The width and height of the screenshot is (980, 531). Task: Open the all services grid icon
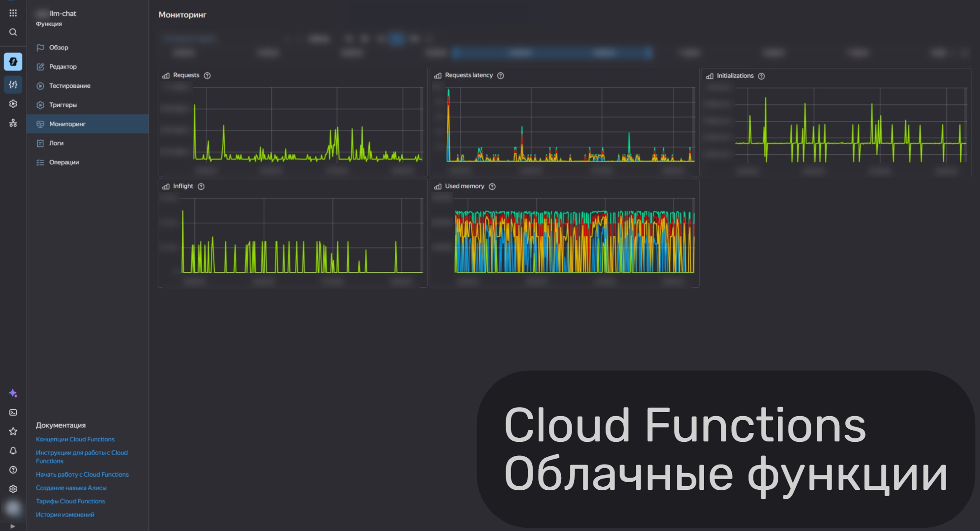coord(13,13)
